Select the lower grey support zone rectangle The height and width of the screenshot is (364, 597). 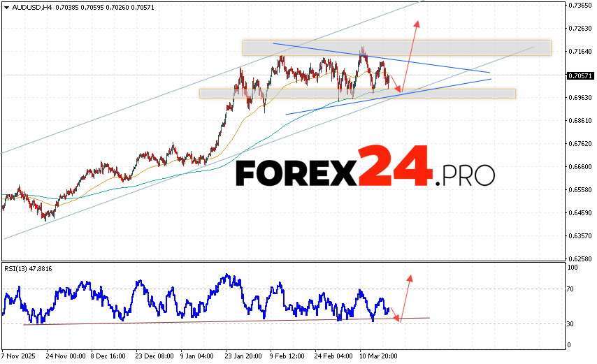357,94
